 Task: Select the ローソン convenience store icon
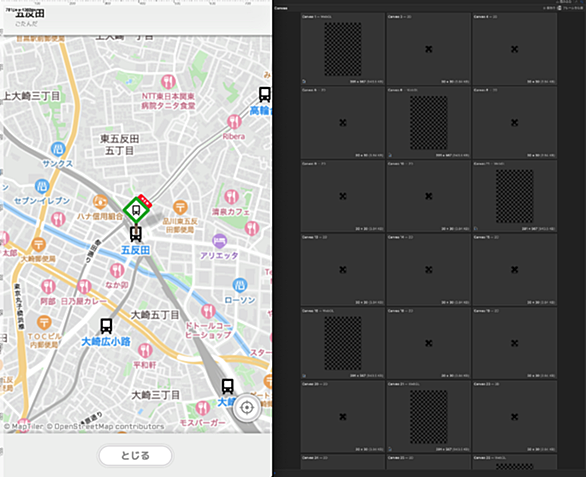point(240,285)
